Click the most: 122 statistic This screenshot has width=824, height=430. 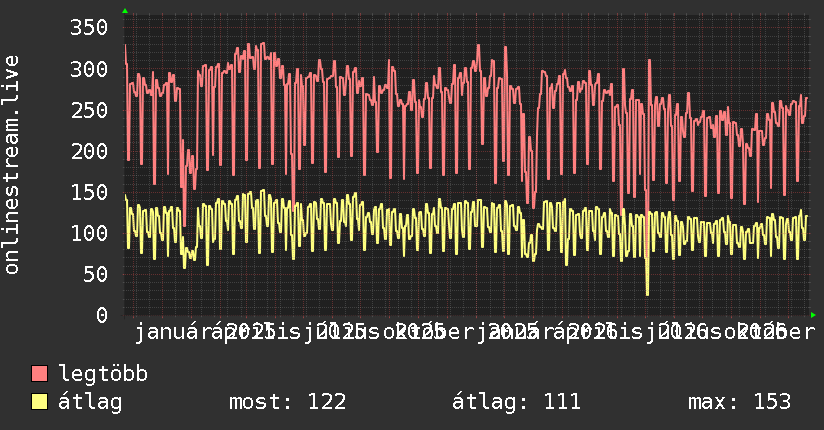(x=287, y=402)
